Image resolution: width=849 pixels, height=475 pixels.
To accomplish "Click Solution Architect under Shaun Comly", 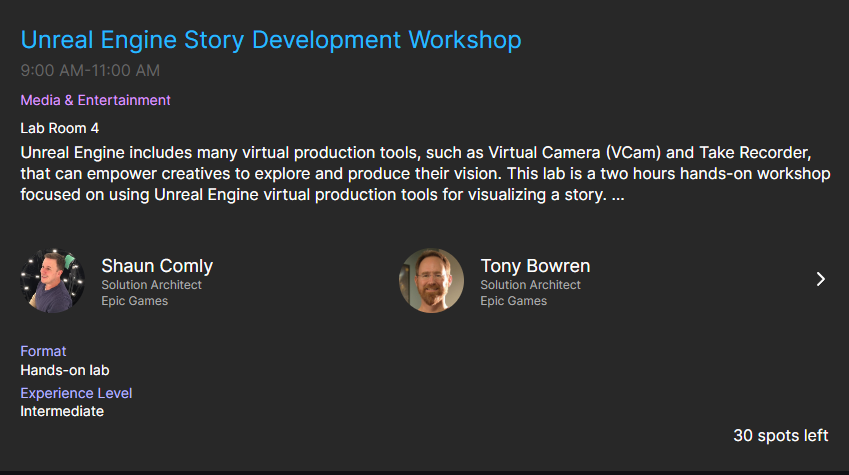I will point(151,285).
